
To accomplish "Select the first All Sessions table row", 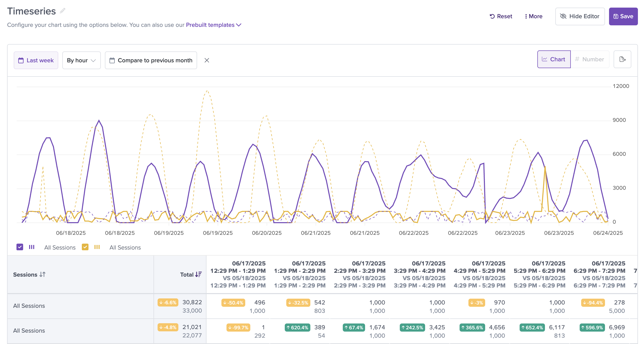I will pyautogui.click(x=322, y=306).
